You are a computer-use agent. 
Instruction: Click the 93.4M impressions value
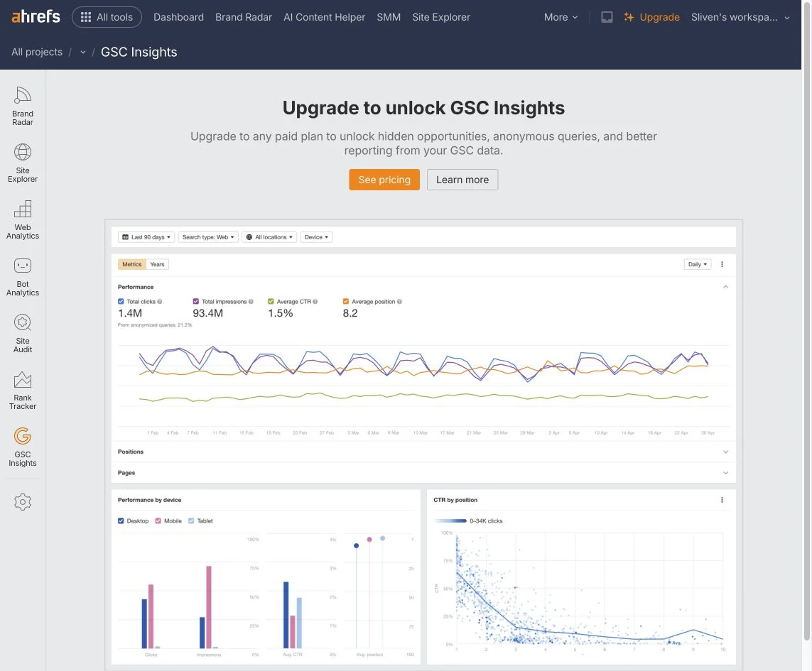pos(207,313)
